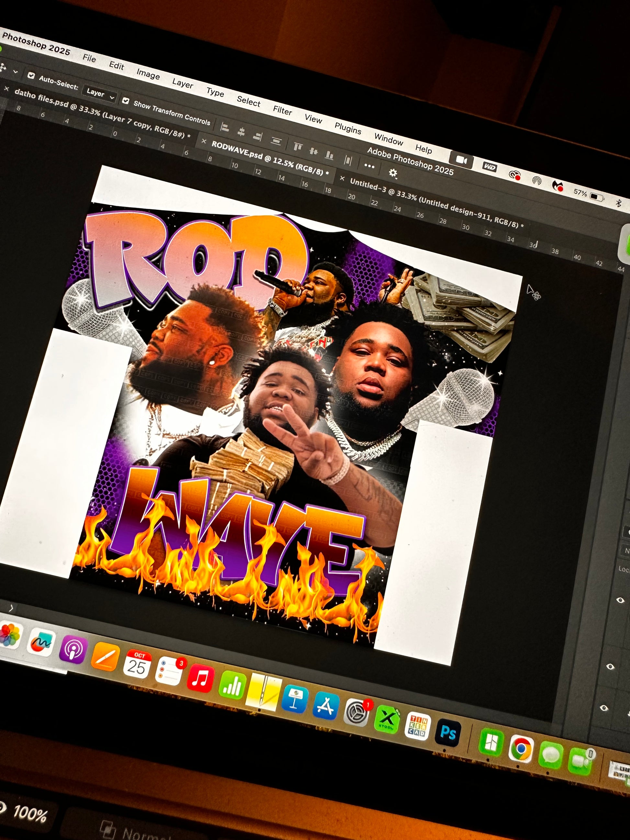Open Photoshop from the Dock
This screenshot has height=840, width=630.
448,733
